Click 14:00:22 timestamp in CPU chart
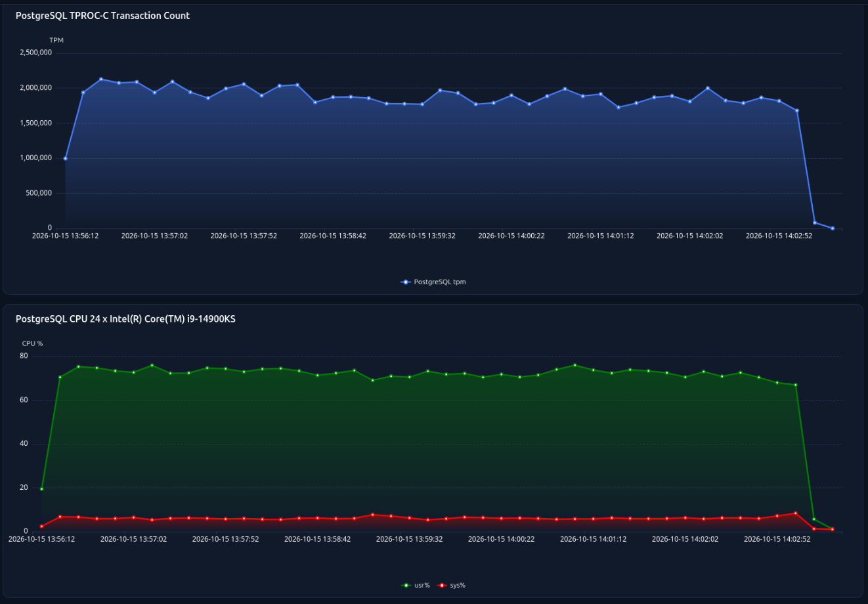 tap(501, 539)
